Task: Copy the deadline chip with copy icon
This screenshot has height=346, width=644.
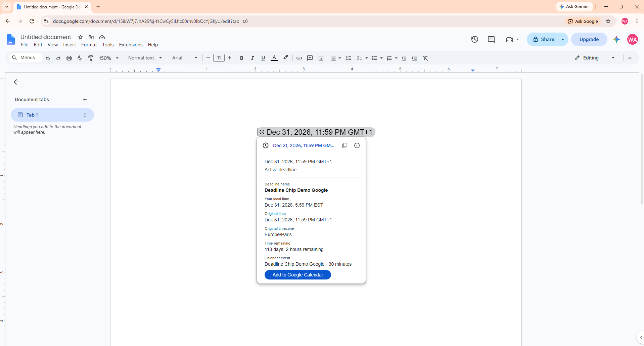Action: (345, 145)
